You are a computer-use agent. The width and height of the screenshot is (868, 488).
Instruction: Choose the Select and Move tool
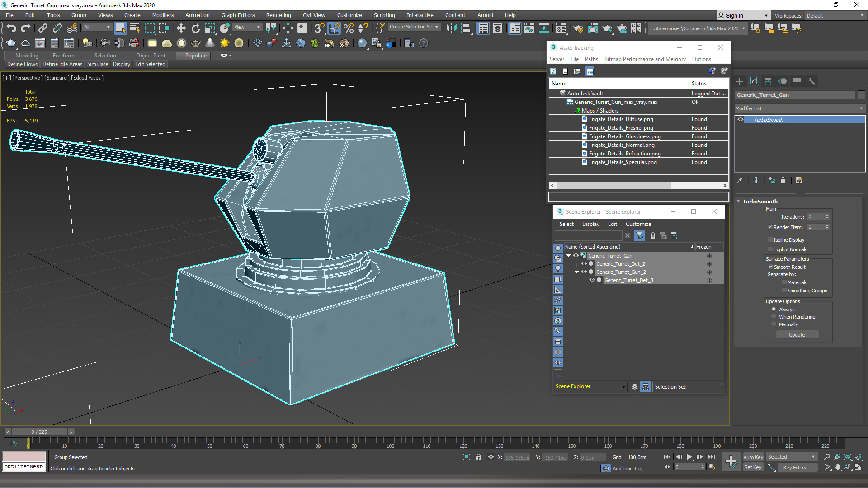[x=181, y=28]
